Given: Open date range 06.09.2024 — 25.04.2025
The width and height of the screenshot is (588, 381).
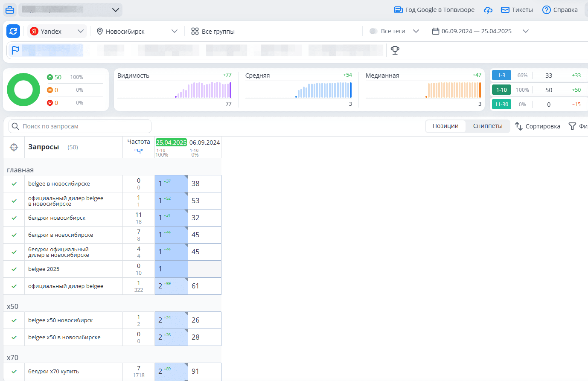Looking at the screenshot, I should [x=476, y=31].
